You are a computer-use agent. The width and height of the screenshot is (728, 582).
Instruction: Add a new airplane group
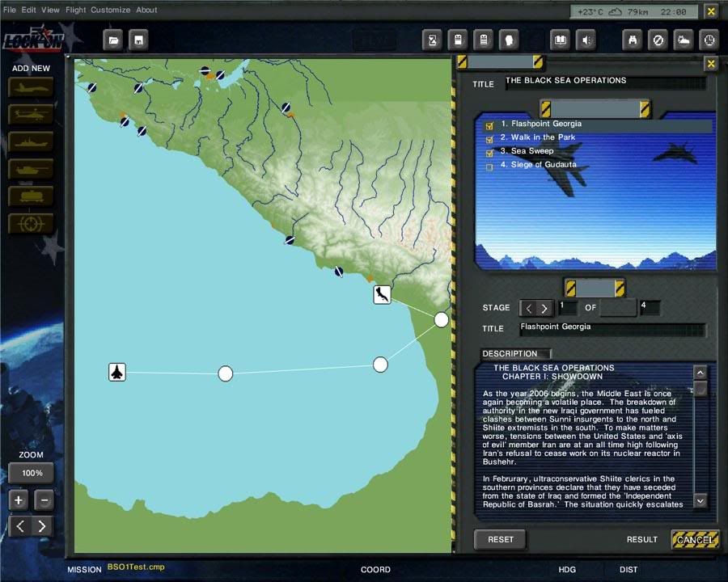click(x=31, y=87)
